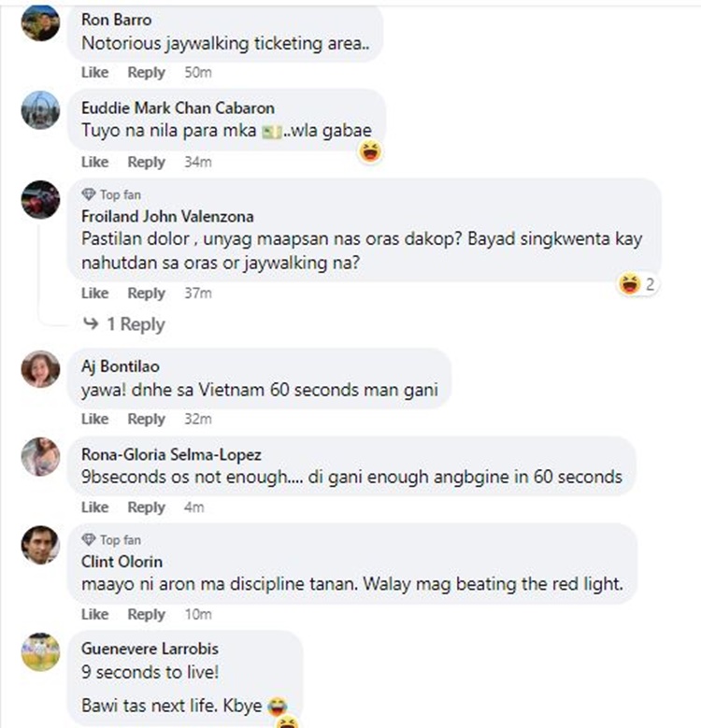Open Clint Olorin's avatar photo
Viewport: 701px width, 728px height.
[40, 545]
